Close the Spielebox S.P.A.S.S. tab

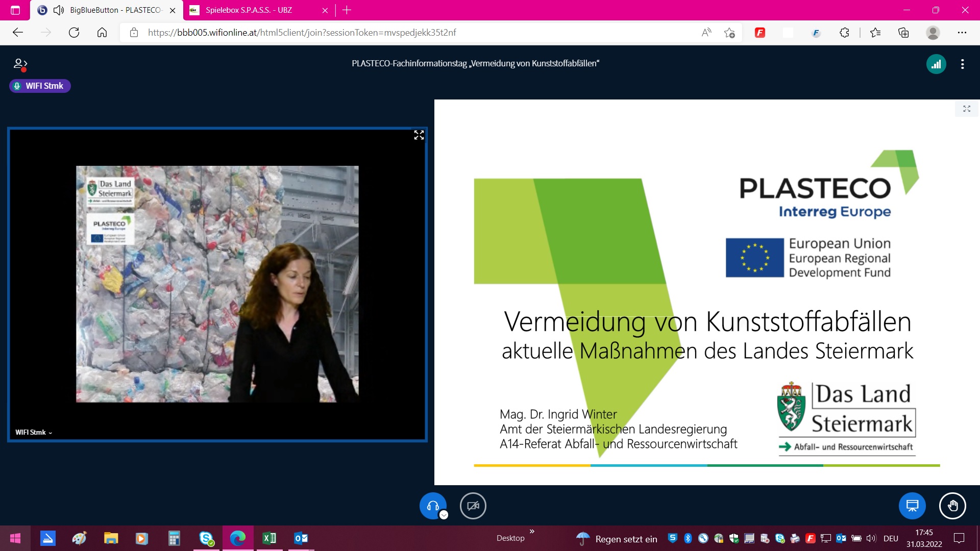pos(325,10)
